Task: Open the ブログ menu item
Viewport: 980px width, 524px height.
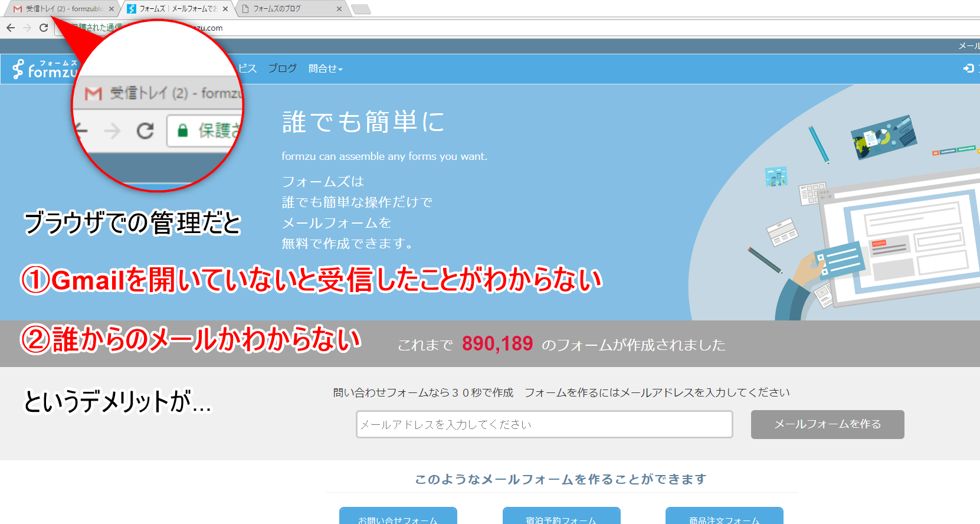Action: (x=282, y=68)
